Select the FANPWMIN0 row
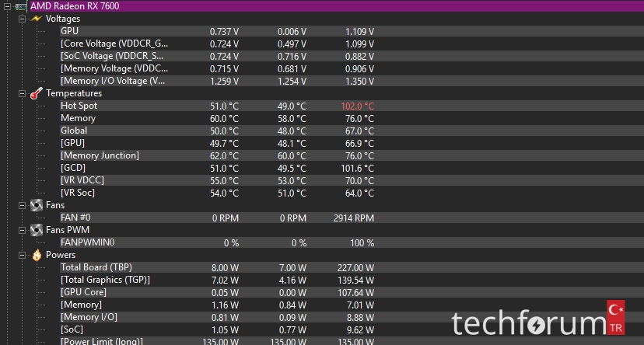 [352, 242]
